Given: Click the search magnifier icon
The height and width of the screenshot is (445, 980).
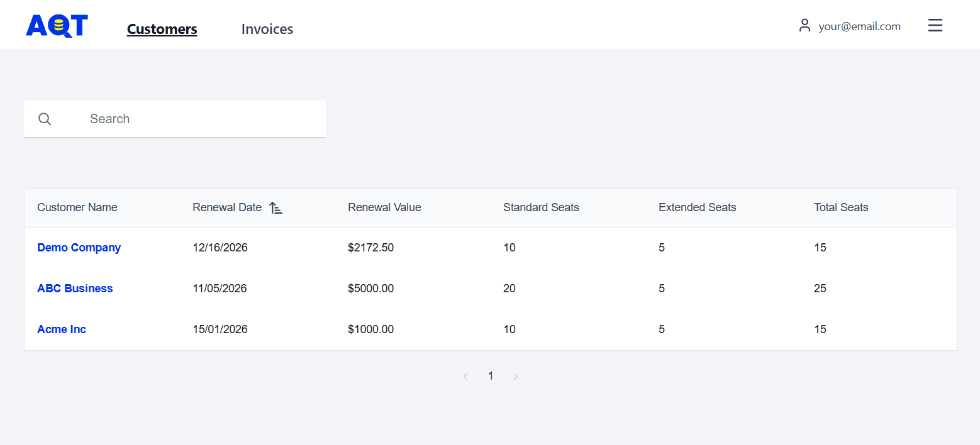Looking at the screenshot, I should point(45,119).
